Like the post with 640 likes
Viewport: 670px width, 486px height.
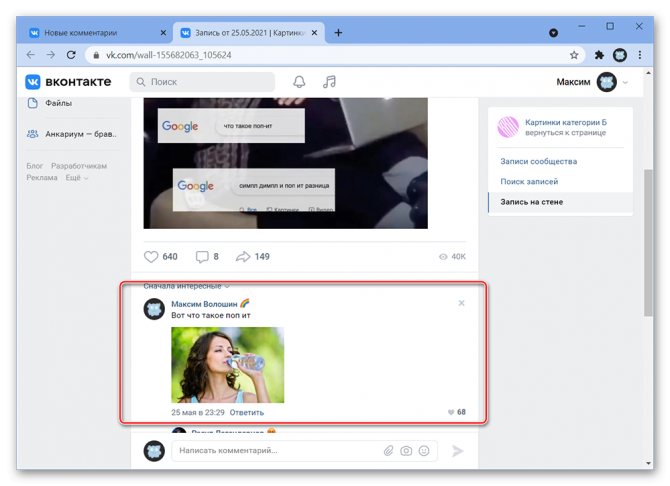[x=151, y=256]
